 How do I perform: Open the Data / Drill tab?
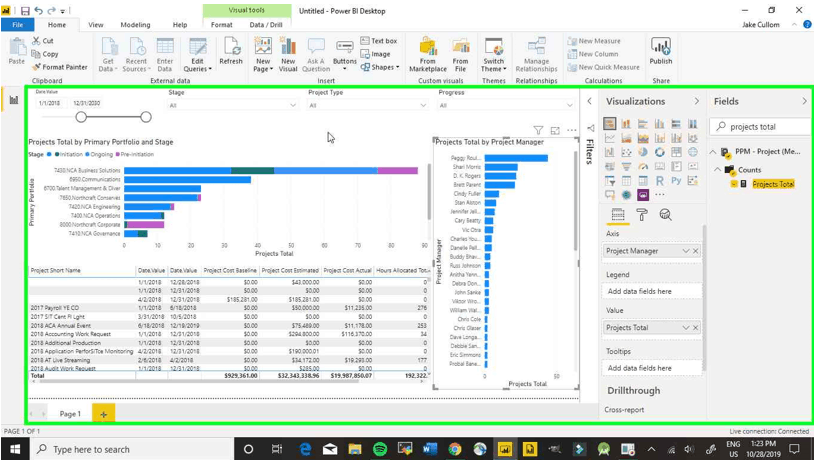click(x=266, y=24)
